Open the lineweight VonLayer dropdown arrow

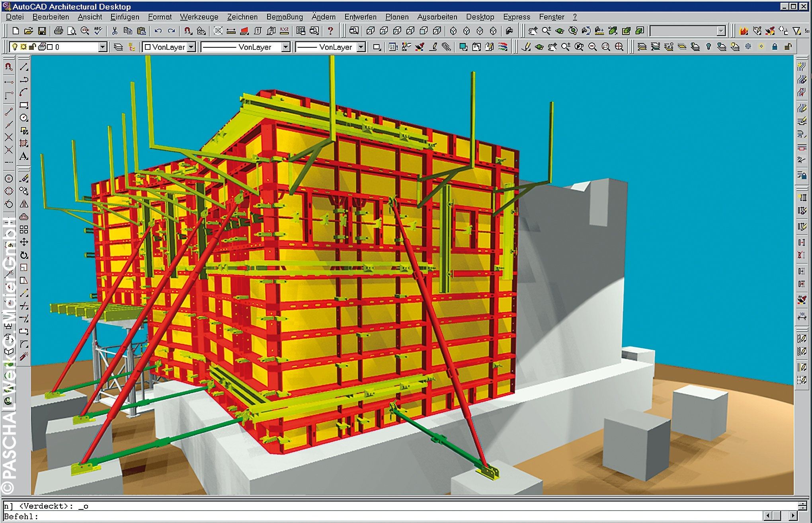(x=361, y=47)
